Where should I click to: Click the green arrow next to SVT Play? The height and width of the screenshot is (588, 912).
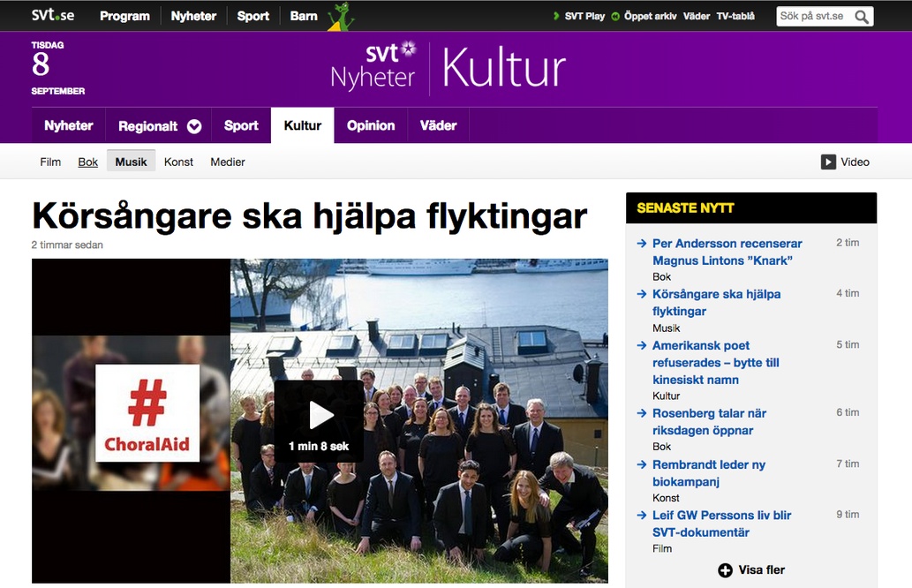(x=555, y=16)
